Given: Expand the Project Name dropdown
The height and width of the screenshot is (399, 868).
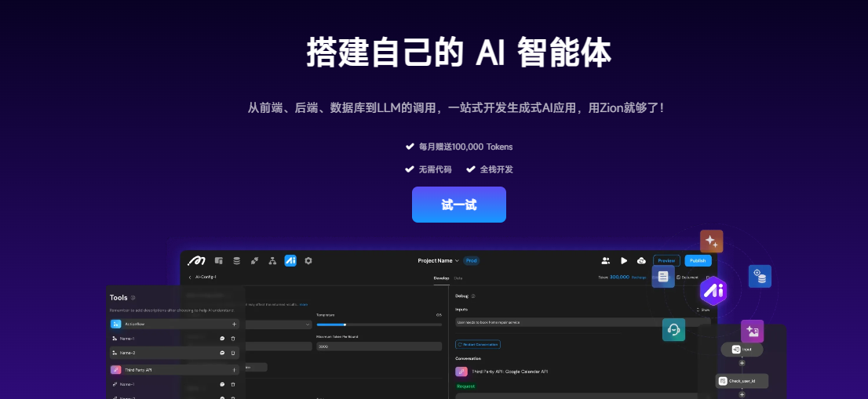Looking at the screenshot, I should pyautogui.click(x=439, y=261).
